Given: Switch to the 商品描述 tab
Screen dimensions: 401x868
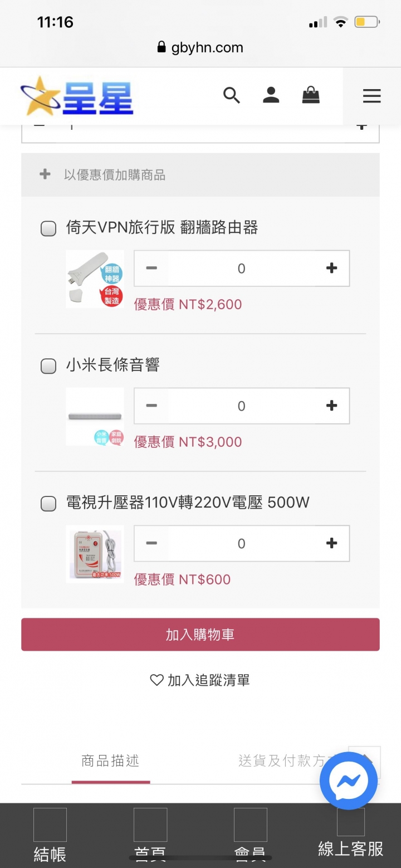Looking at the screenshot, I should coord(110,761).
